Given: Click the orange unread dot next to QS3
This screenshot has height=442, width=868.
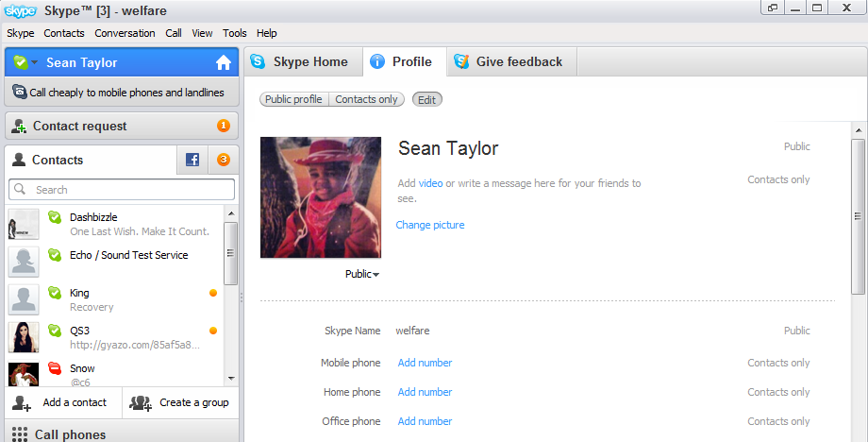Looking at the screenshot, I should pyautogui.click(x=213, y=331).
